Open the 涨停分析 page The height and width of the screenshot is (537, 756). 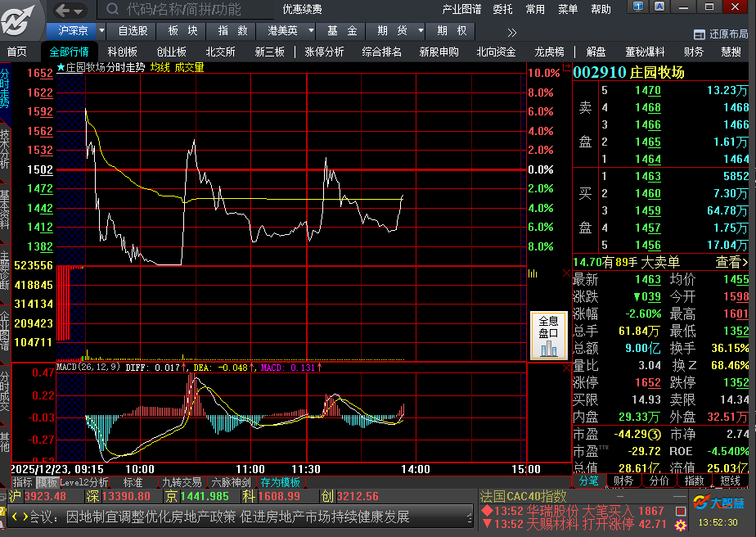point(324,52)
